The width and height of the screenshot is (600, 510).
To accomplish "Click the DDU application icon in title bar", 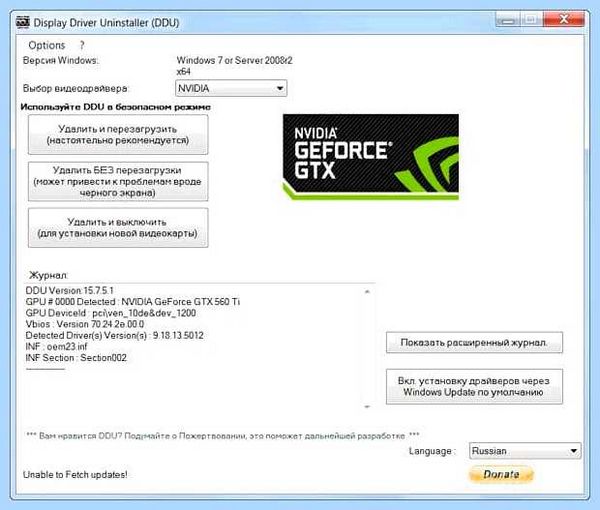I will coord(23,22).
